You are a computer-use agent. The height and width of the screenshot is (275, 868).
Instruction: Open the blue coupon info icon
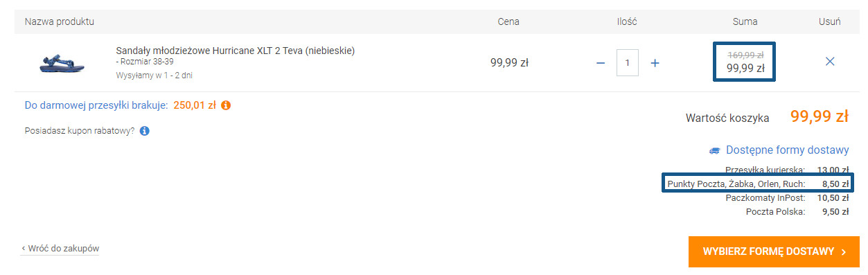pos(144,130)
